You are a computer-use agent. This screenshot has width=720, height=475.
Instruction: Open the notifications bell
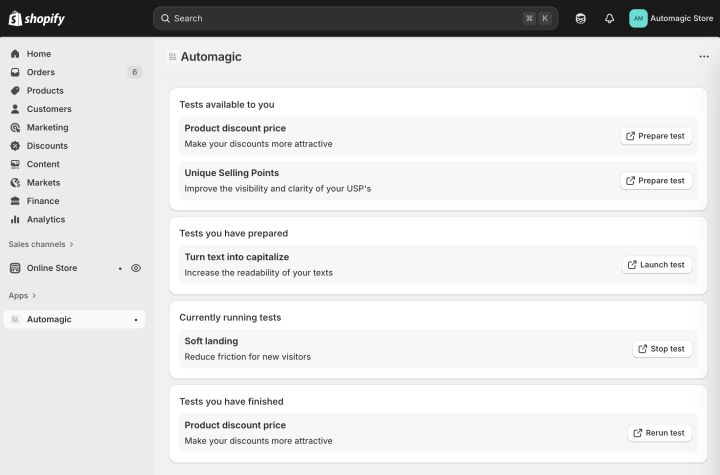coord(609,18)
